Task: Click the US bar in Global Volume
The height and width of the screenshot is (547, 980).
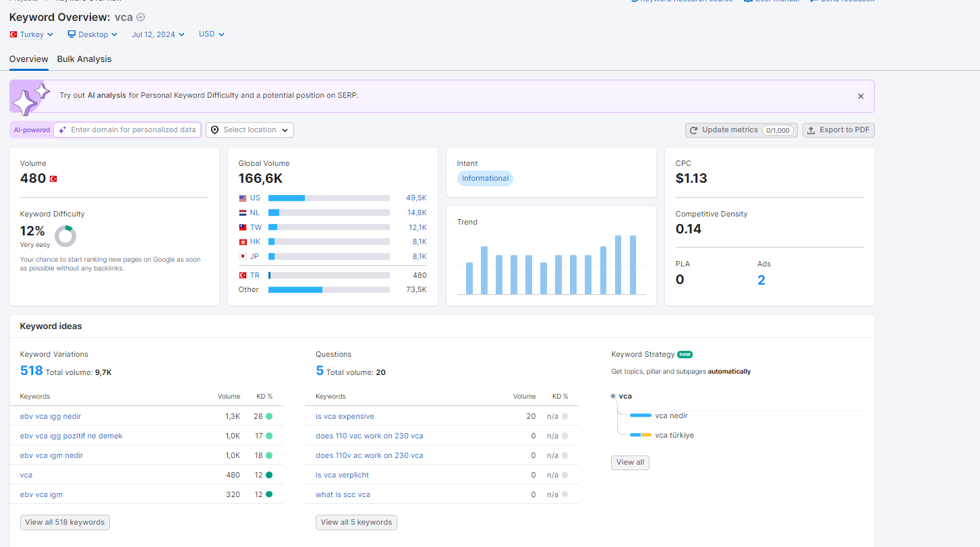Action: 328,198
